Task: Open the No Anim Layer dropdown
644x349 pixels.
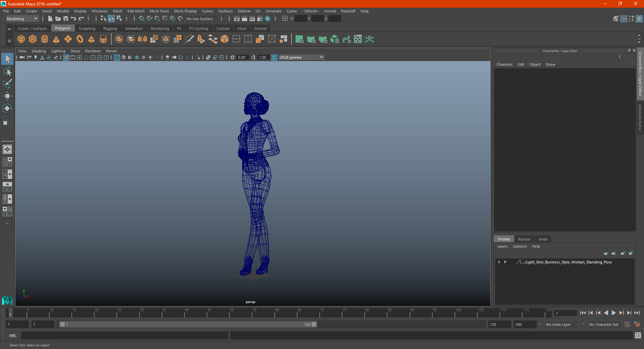Action: 561,325
